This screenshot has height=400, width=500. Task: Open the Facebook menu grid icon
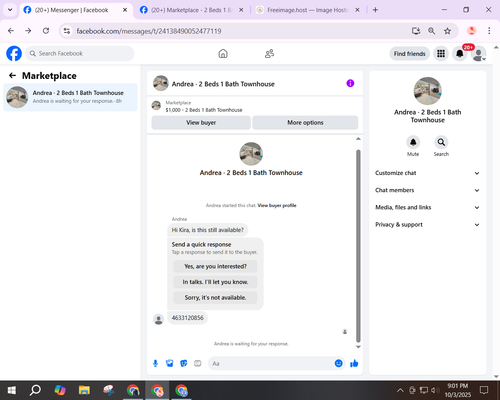click(441, 53)
